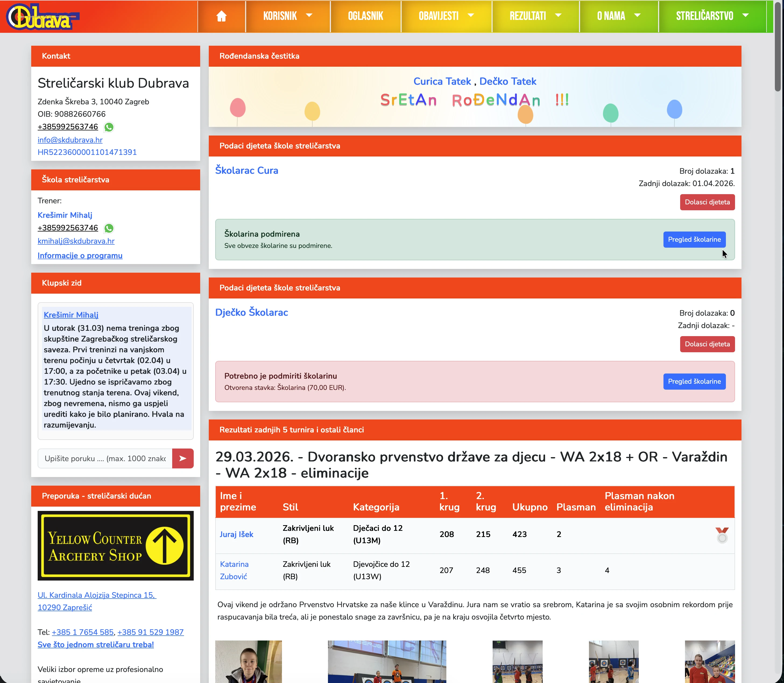Open WhatsApp icon beside trainer's phone number
784x683 pixels.
(109, 228)
